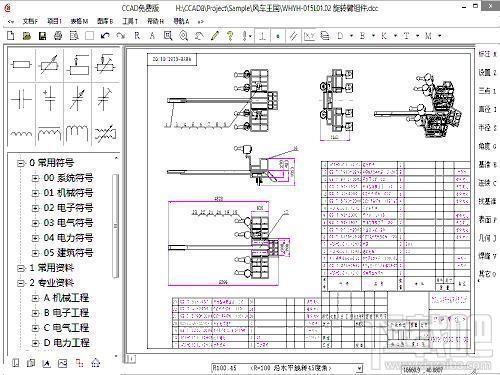The height and width of the screenshot is (375, 500).
Task: Select the capacitor symbol in the palette
Action: pos(21,99)
